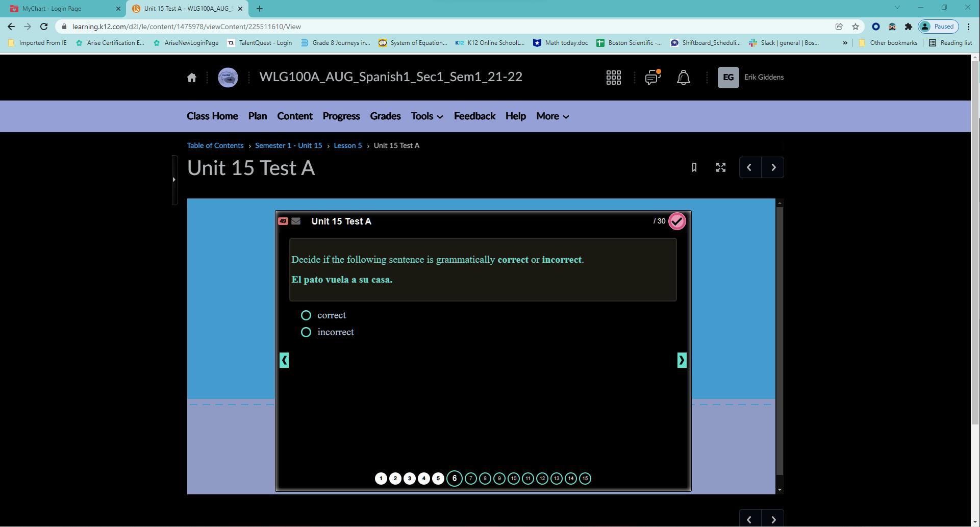This screenshot has height=527, width=980.
Task: Jump to question 12
Action: [x=542, y=479]
